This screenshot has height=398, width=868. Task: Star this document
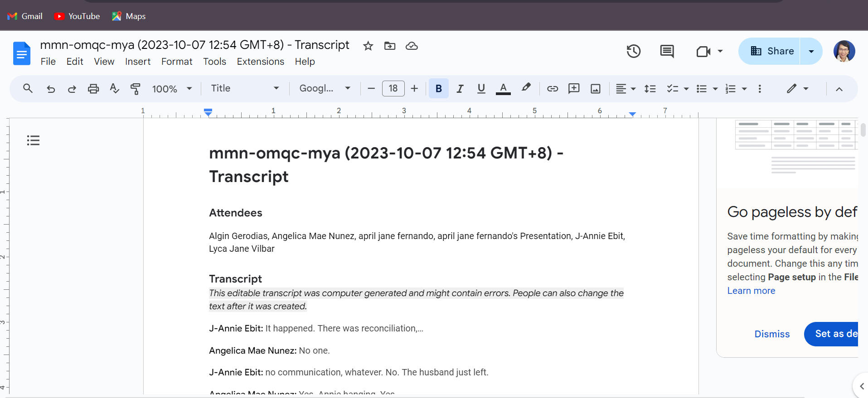[x=368, y=46]
